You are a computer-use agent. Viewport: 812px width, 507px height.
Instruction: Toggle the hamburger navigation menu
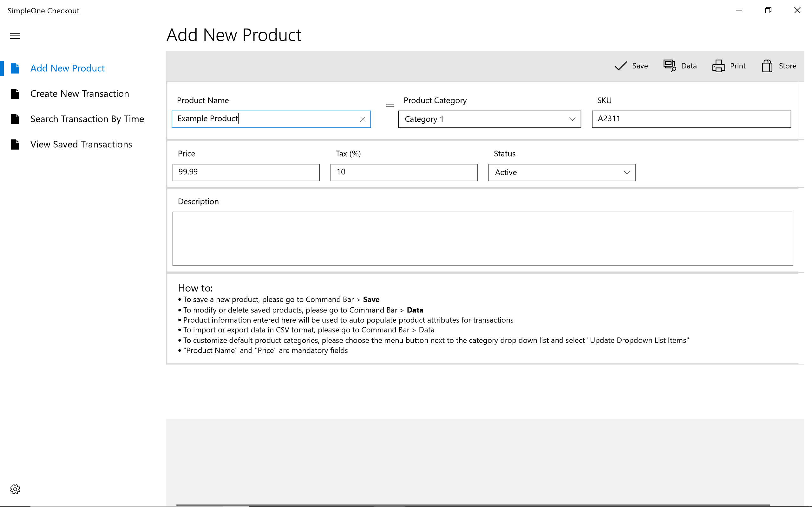click(x=15, y=36)
